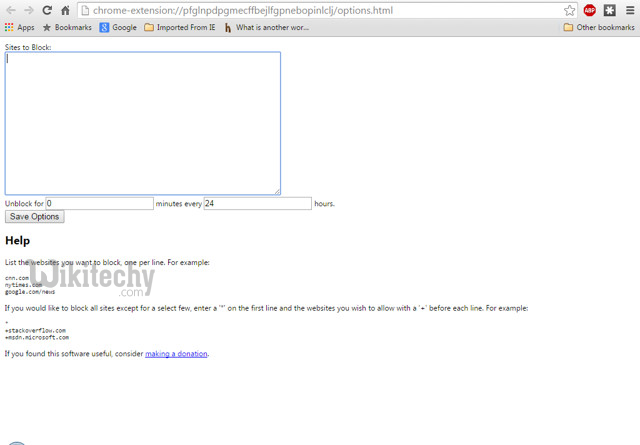
Task: Open the Google bookmark
Action: pyautogui.click(x=118, y=27)
